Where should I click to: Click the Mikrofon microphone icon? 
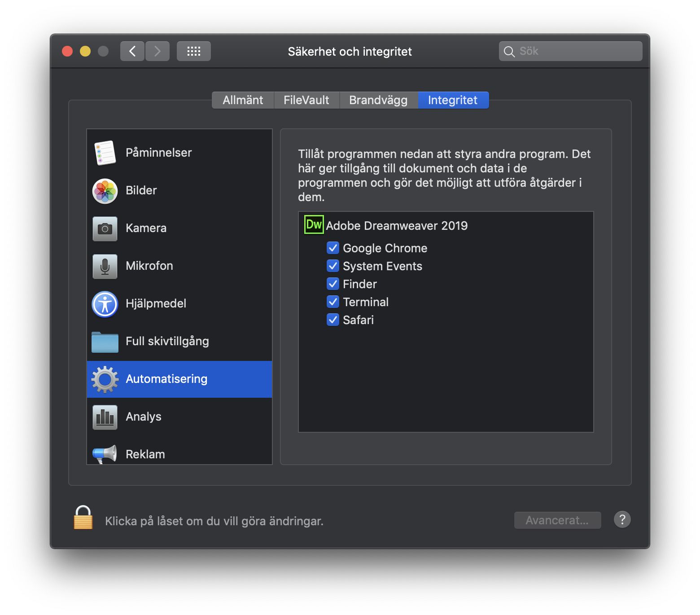tap(105, 267)
